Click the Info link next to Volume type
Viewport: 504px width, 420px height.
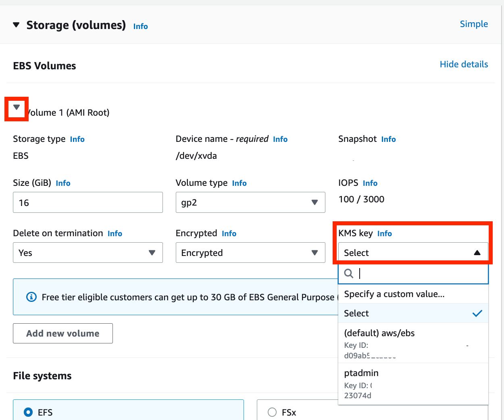click(x=239, y=183)
